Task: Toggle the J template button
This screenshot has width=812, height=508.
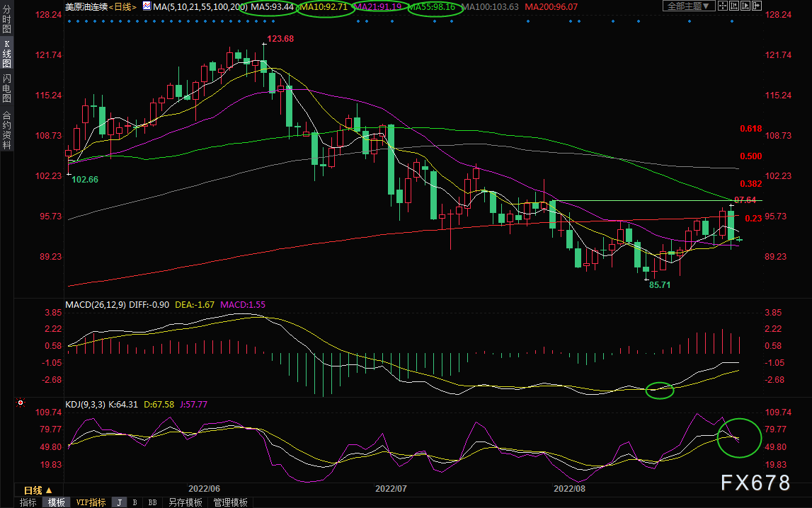Action: click(120, 502)
